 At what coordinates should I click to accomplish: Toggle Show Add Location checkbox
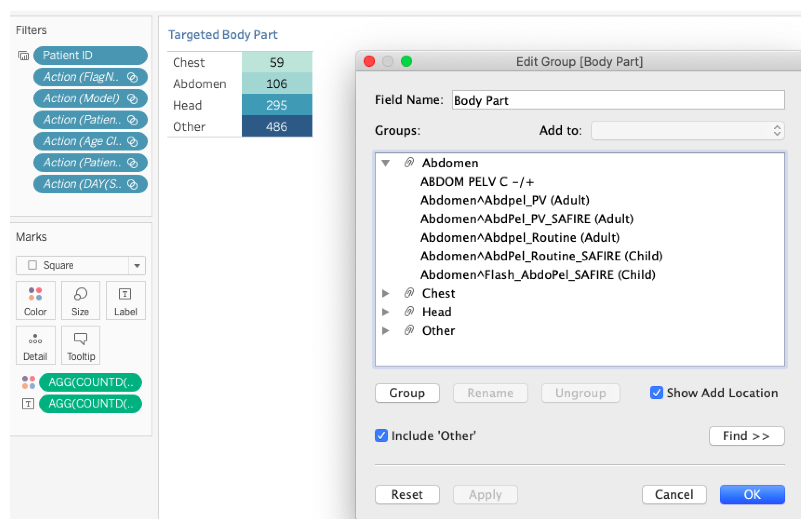click(x=657, y=393)
